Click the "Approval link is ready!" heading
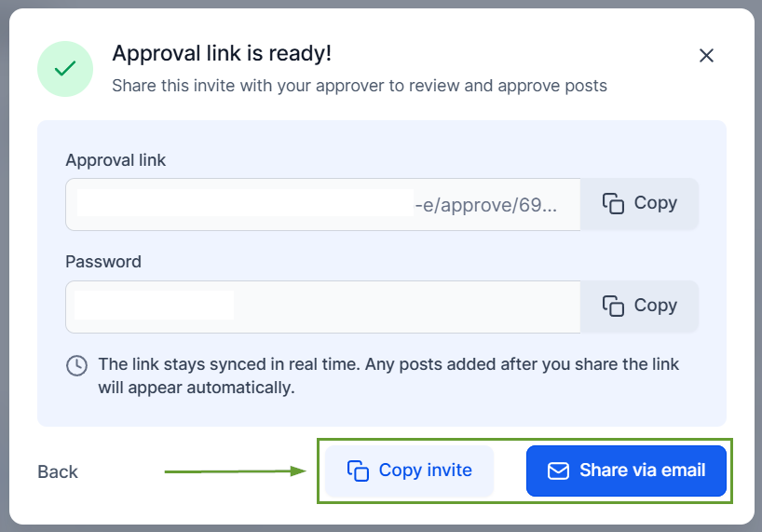The image size is (762, 532). click(222, 53)
